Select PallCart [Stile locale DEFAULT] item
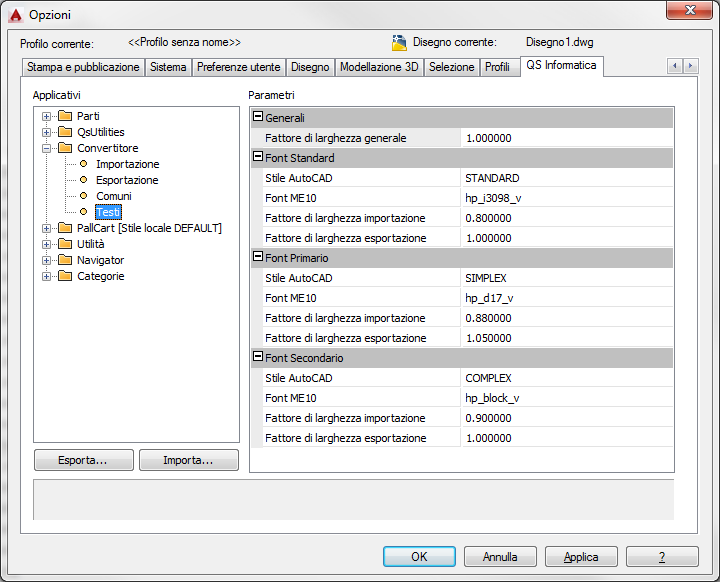 pyautogui.click(x=149, y=228)
